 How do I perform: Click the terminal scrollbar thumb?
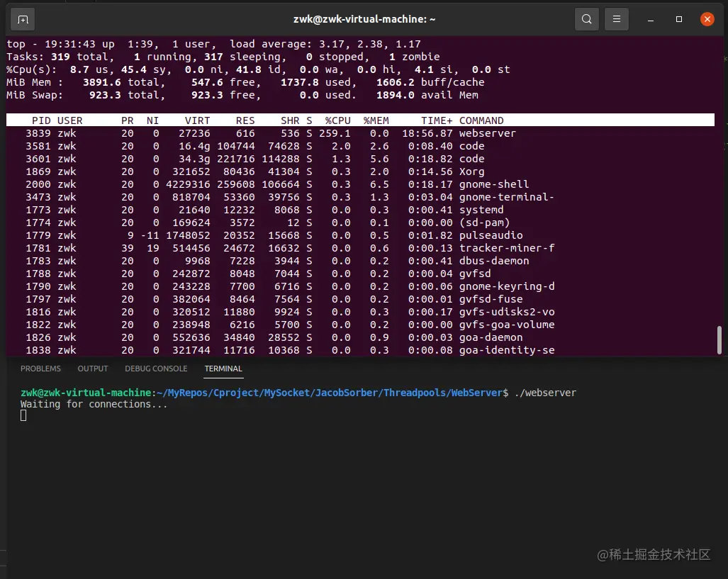coord(719,339)
